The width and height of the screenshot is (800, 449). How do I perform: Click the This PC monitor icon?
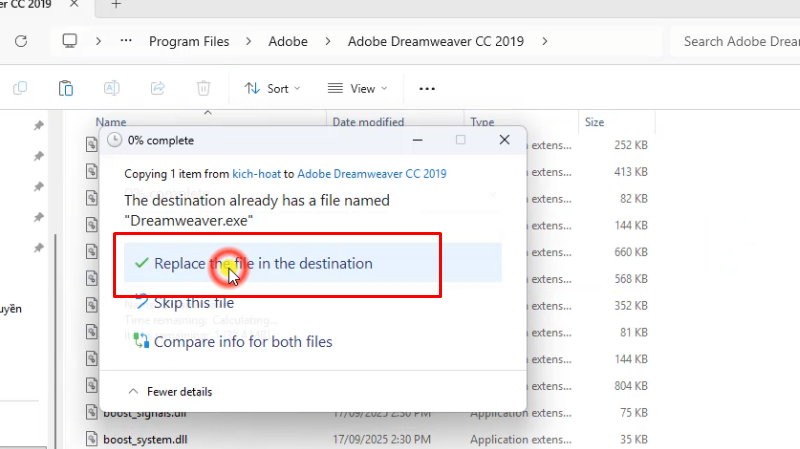[x=70, y=41]
